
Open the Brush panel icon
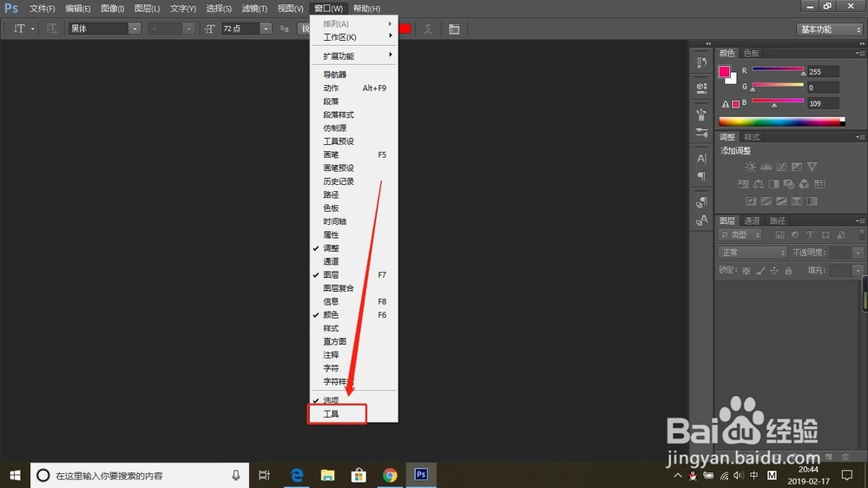[701, 115]
